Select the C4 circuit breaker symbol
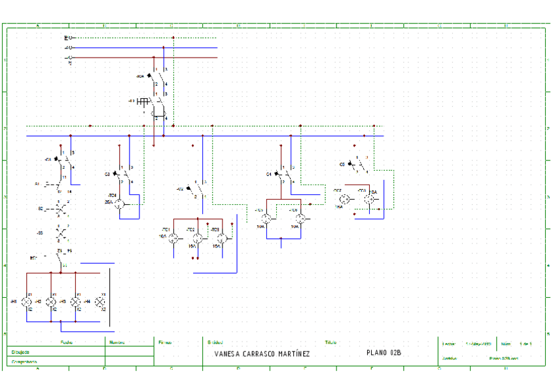 click(x=283, y=174)
